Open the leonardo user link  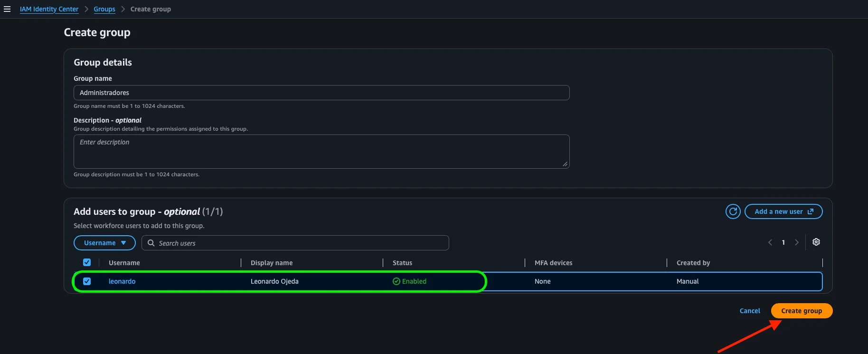click(x=122, y=281)
